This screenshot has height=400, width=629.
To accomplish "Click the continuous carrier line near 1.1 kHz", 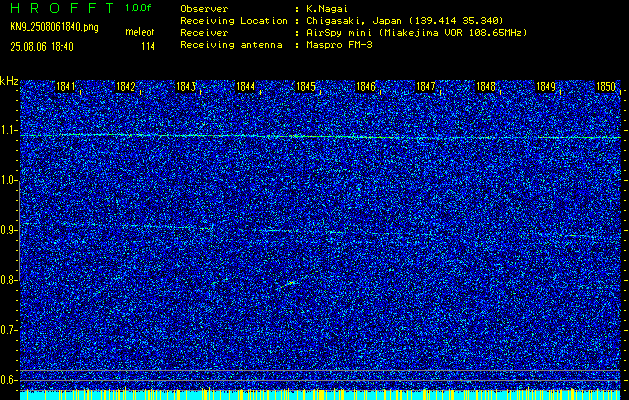I will (320, 137).
